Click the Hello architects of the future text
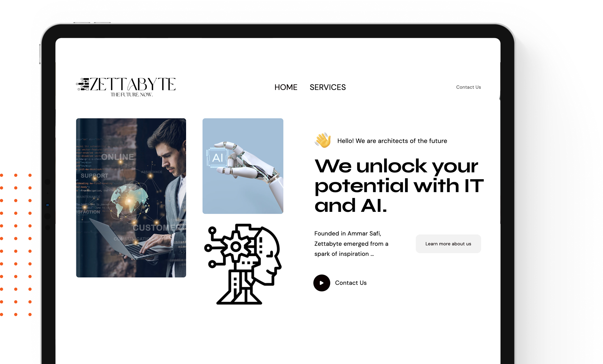 (392, 141)
